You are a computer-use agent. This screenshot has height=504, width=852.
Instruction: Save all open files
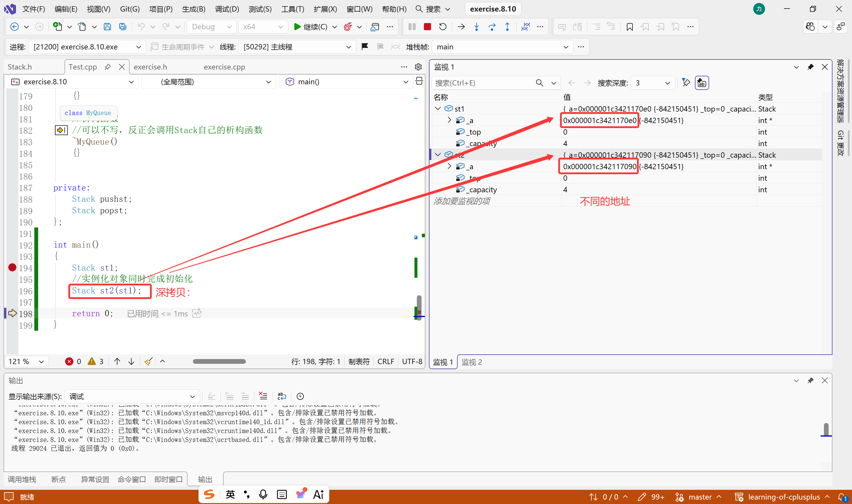[122, 27]
